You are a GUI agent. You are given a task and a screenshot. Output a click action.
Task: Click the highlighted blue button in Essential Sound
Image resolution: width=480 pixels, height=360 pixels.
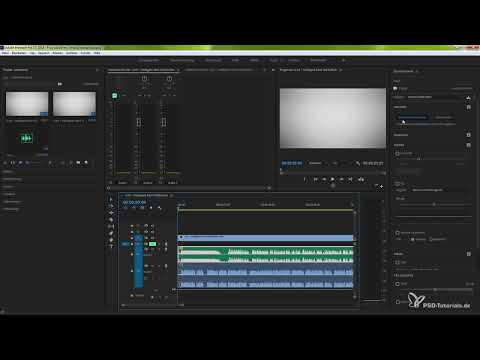412,117
